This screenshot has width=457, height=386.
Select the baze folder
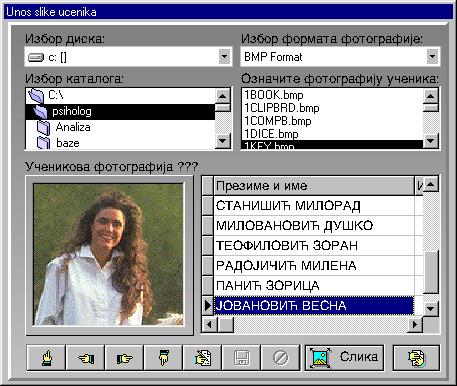121,143
